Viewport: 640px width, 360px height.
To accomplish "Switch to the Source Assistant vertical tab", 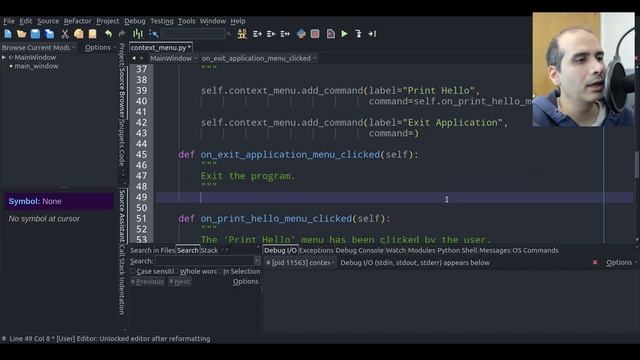I will click(x=122, y=216).
